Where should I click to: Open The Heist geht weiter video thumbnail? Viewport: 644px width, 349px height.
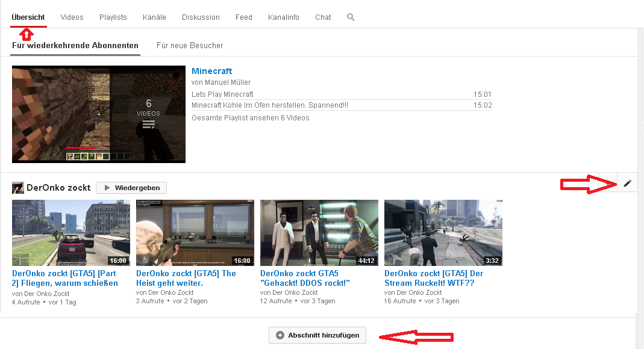(195, 233)
